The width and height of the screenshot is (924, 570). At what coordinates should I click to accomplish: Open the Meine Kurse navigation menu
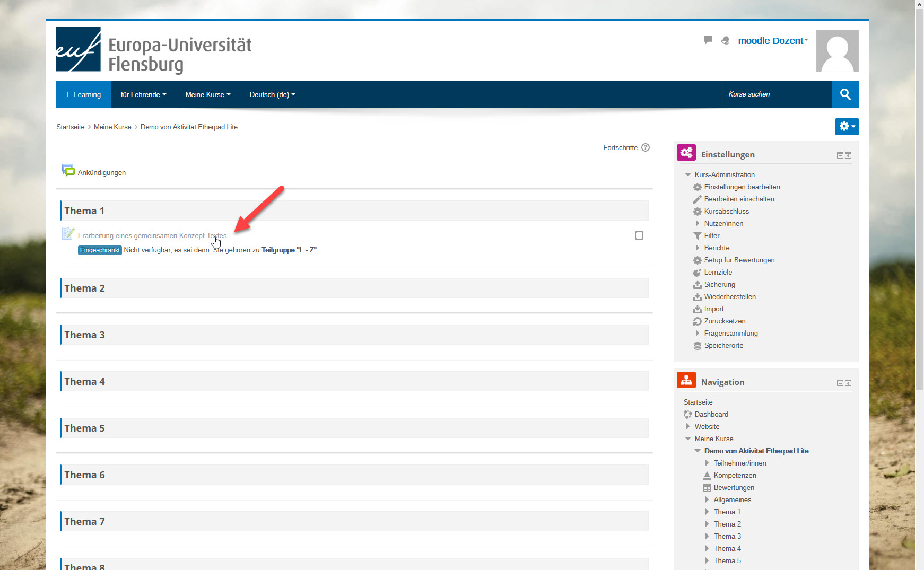[207, 94]
